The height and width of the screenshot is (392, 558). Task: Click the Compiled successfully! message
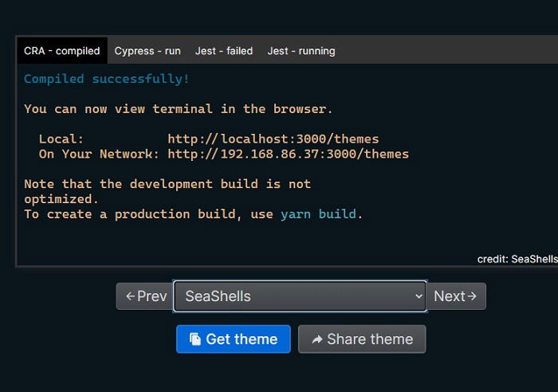point(106,79)
